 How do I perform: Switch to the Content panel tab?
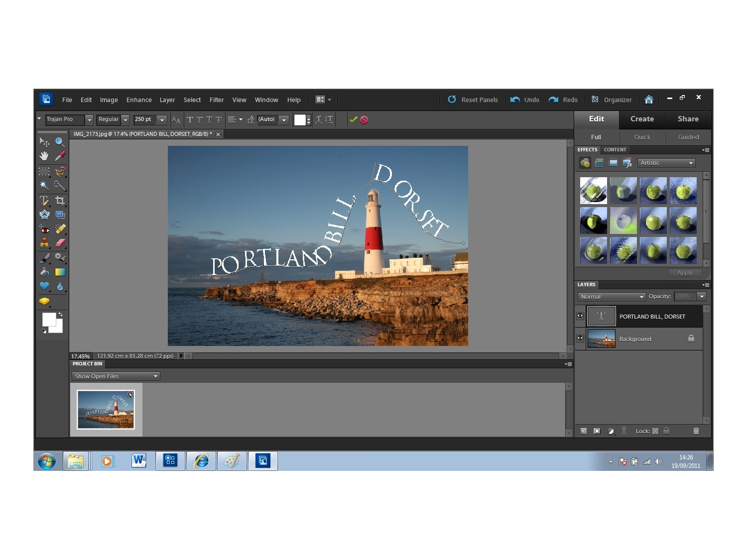click(x=615, y=150)
